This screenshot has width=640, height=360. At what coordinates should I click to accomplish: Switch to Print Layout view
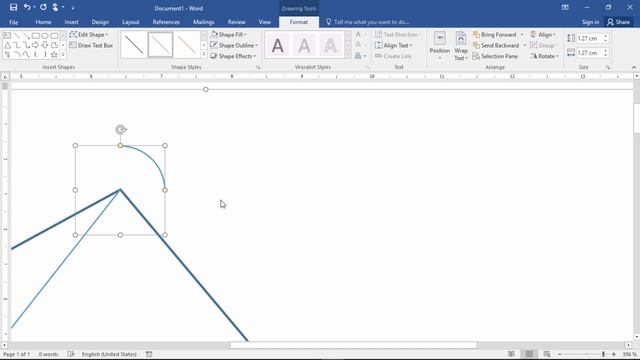(529, 354)
